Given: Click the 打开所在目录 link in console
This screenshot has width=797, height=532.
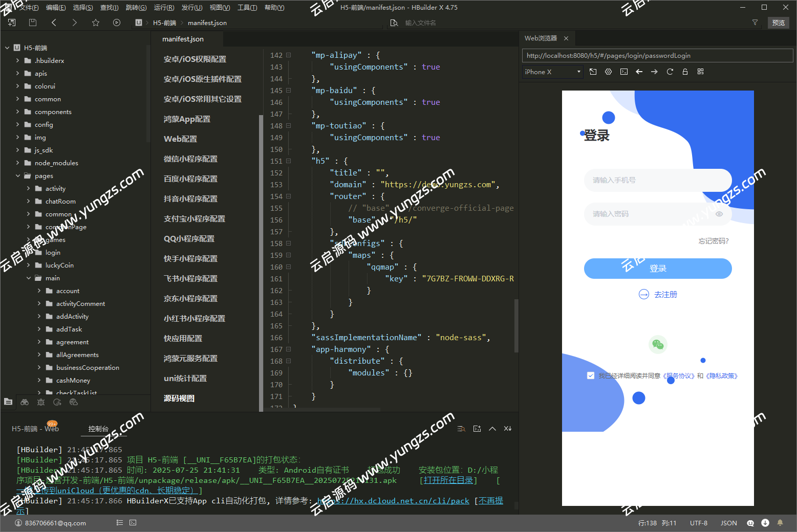Looking at the screenshot, I should pyautogui.click(x=448, y=480).
